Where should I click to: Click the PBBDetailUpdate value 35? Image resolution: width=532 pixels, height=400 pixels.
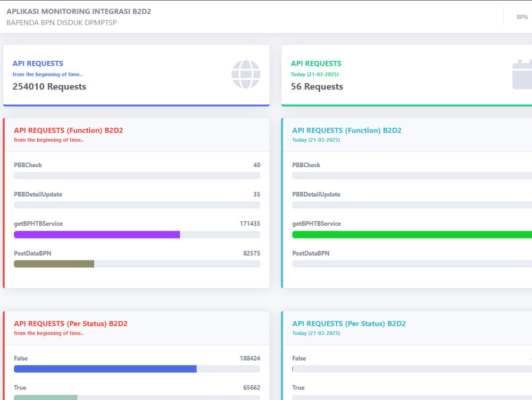coord(257,194)
